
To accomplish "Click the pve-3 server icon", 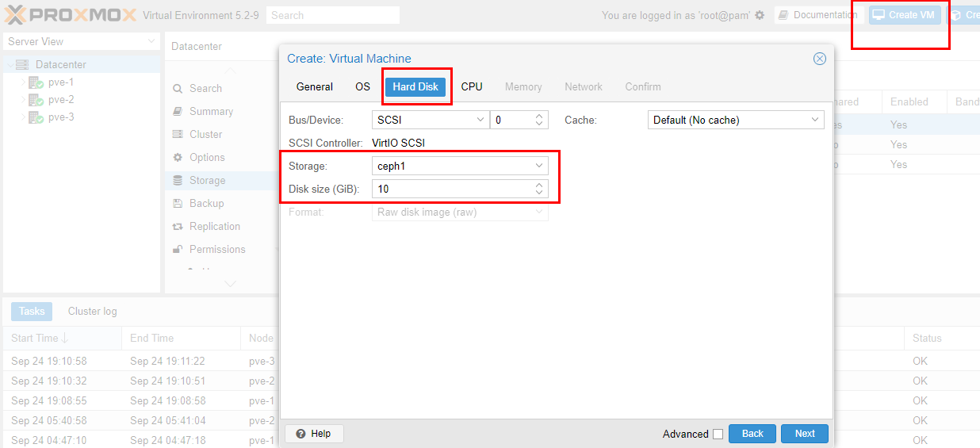I will click(x=36, y=117).
